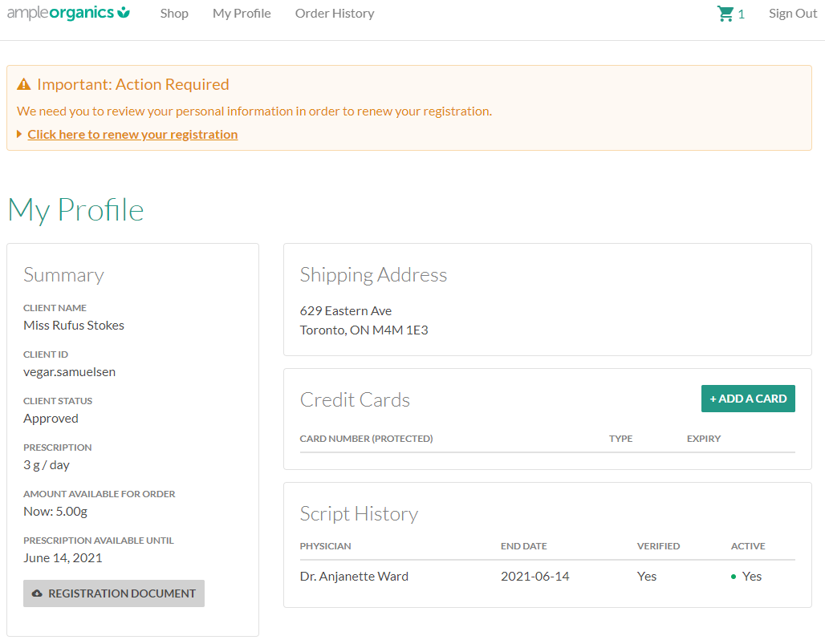Image resolution: width=825 pixels, height=644 pixels.
Task: Open the shopping cart icon
Action: tap(725, 14)
